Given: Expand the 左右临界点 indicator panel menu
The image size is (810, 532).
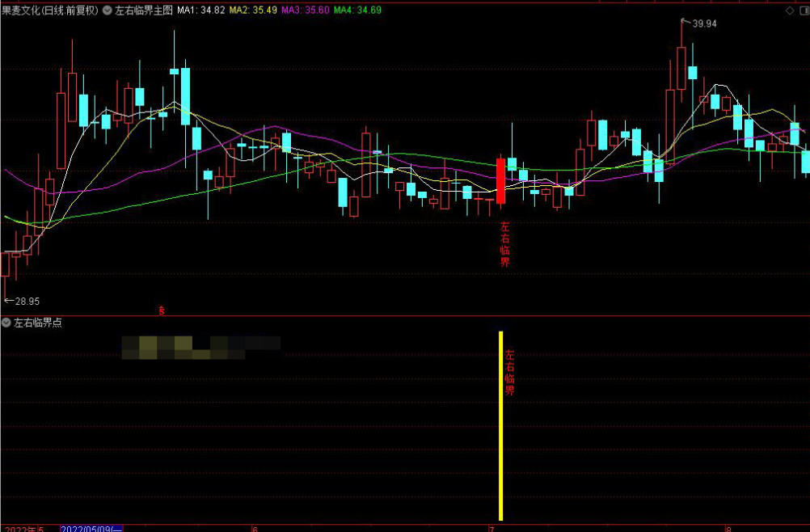Looking at the screenshot, I should [6, 323].
